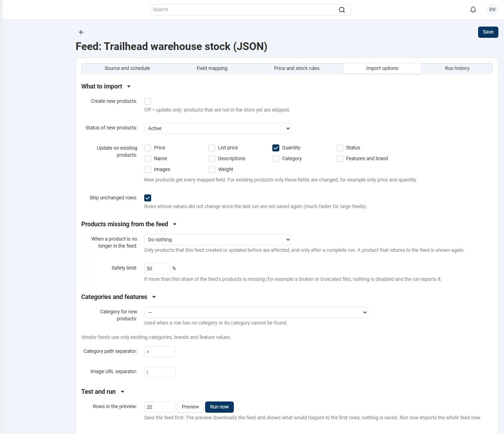Uncheck the Quantity checkbox
504x434 pixels.
(x=276, y=148)
